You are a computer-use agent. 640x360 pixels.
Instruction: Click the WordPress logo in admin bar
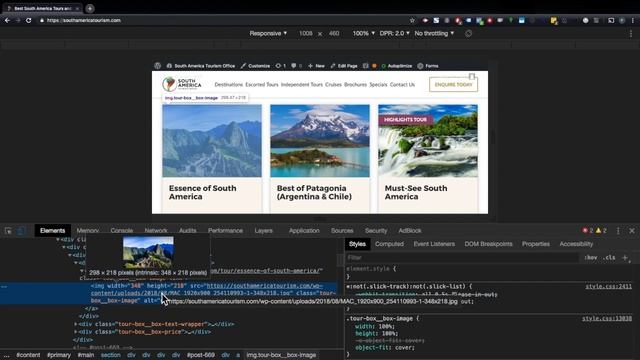coord(158,66)
